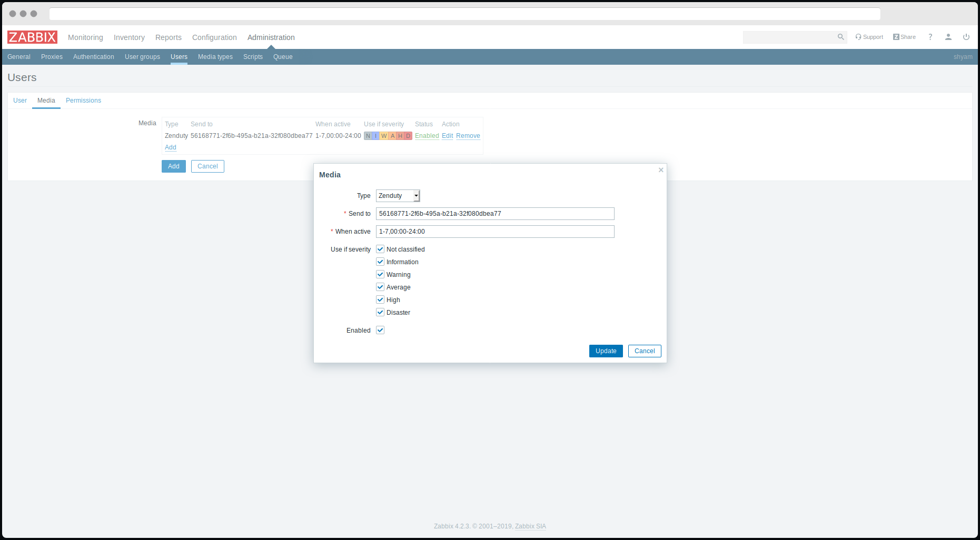Open the Share link
This screenshot has width=980, height=540.
pyautogui.click(x=904, y=37)
